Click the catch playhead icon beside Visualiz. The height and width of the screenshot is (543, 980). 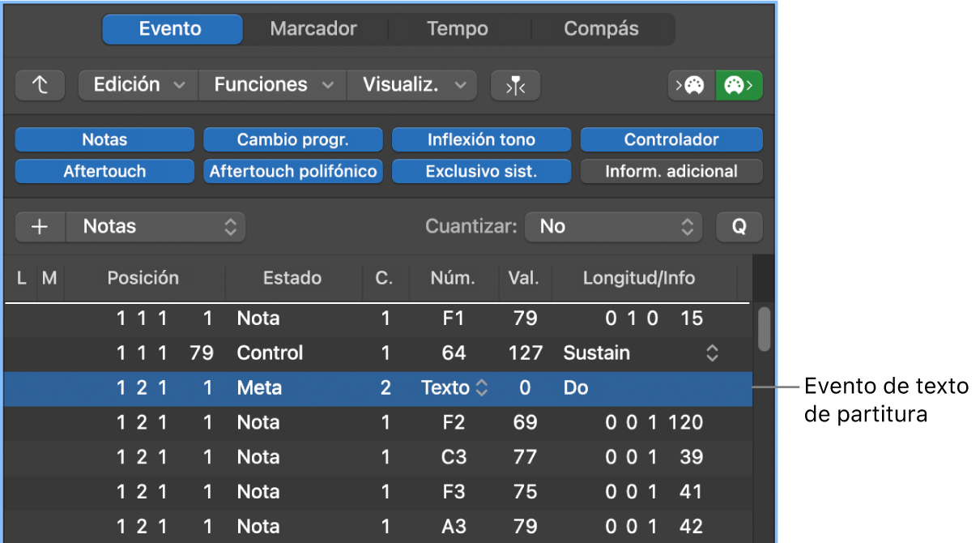pyautogui.click(x=515, y=84)
